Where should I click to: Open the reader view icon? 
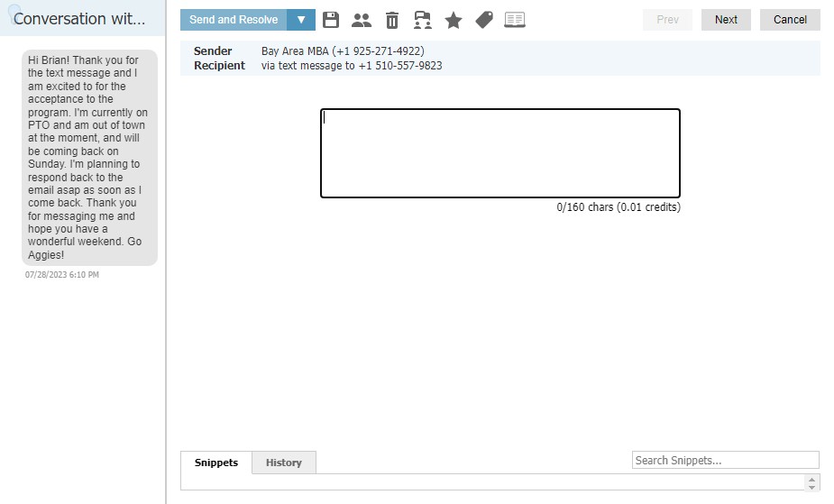(514, 20)
